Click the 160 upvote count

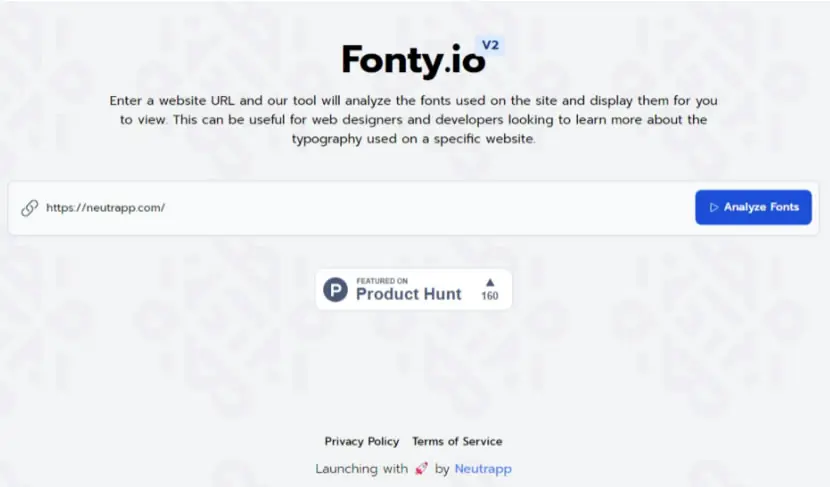(x=490, y=296)
